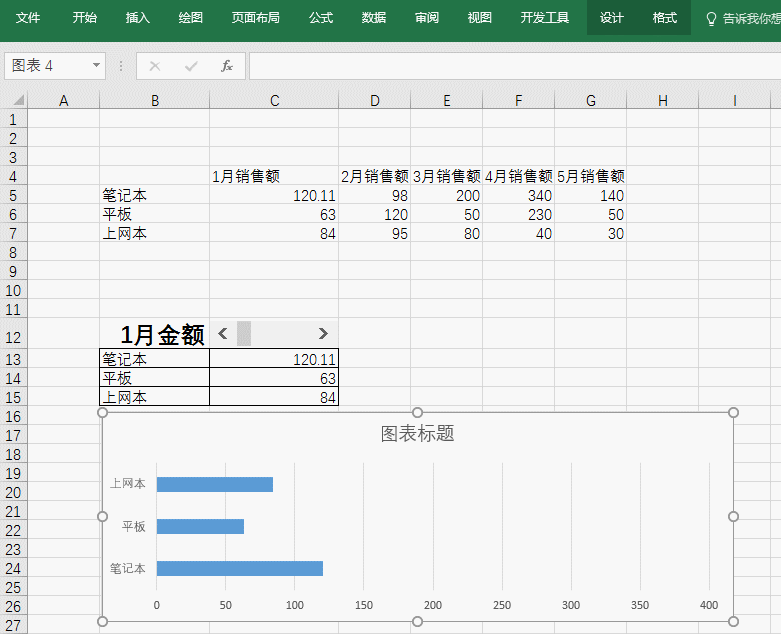Viewport: 781px width, 634px height.
Task: Open the 绘图 ribbon tab
Action: pyautogui.click(x=190, y=18)
